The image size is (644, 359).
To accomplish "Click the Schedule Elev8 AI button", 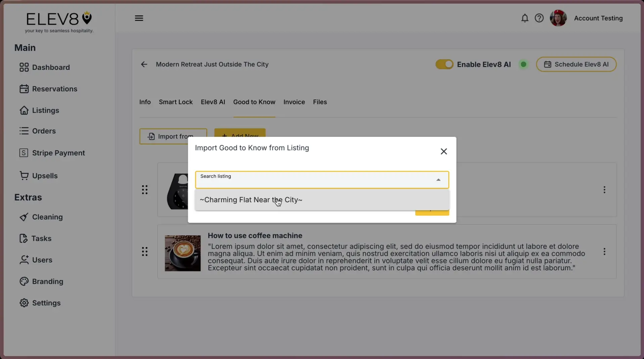I will tap(576, 64).
